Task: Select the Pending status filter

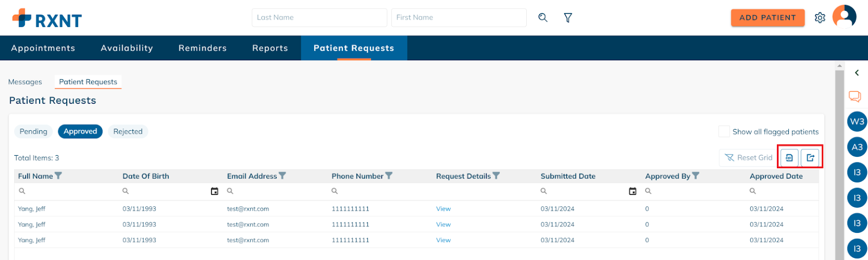Action: 34,131
